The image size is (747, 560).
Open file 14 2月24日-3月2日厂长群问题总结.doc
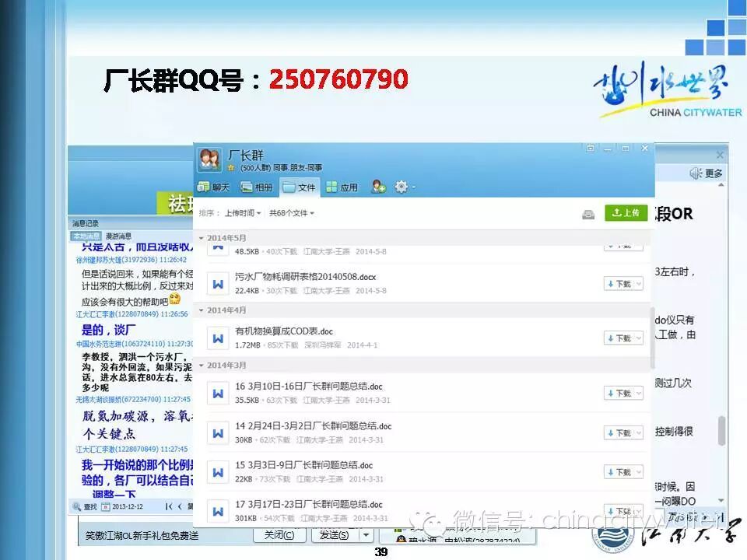pyautogui.click(x=313, y=426)
